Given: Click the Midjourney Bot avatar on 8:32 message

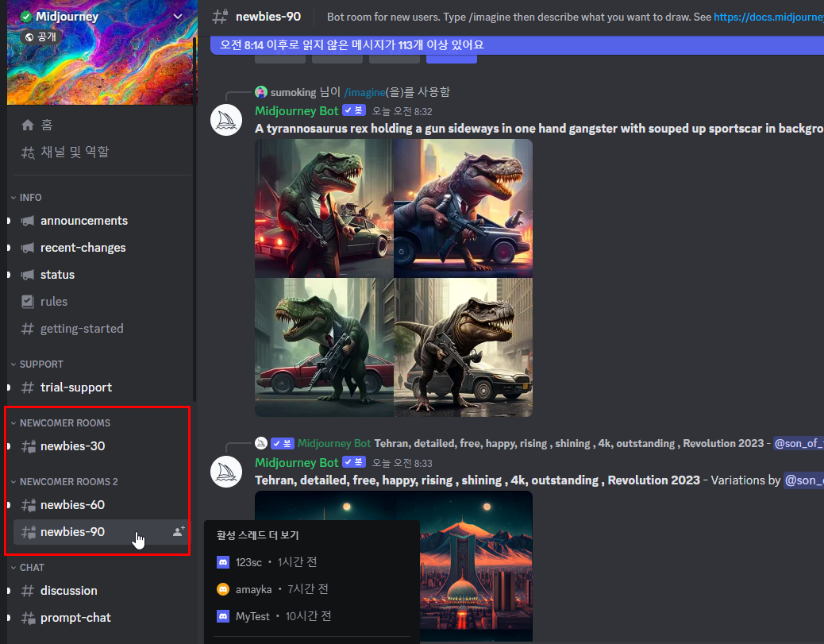Looking at the screenshot, I should pyautogui.click(x=226, y=120).
